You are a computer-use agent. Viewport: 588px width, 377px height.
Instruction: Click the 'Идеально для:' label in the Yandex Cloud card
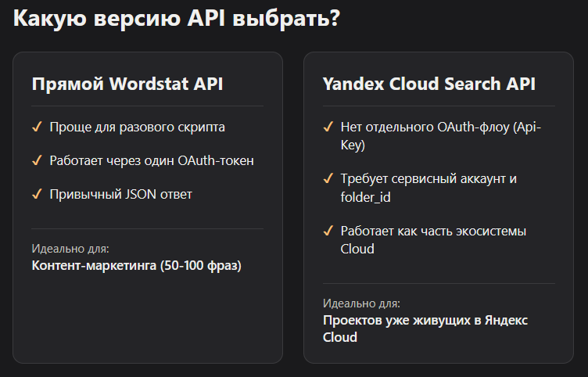coord(361,303)
